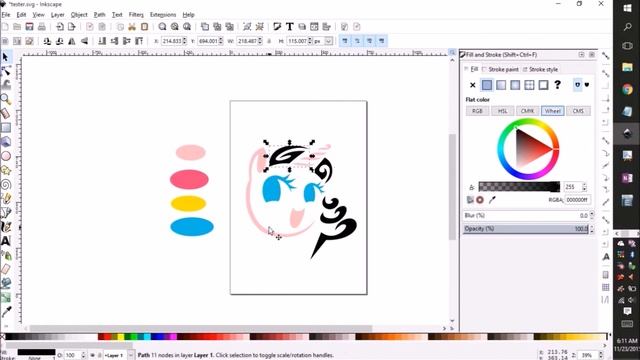This screenshot has height=360, width=640.
Task: Switch to Stroke style tab
Action: (540, 69)
